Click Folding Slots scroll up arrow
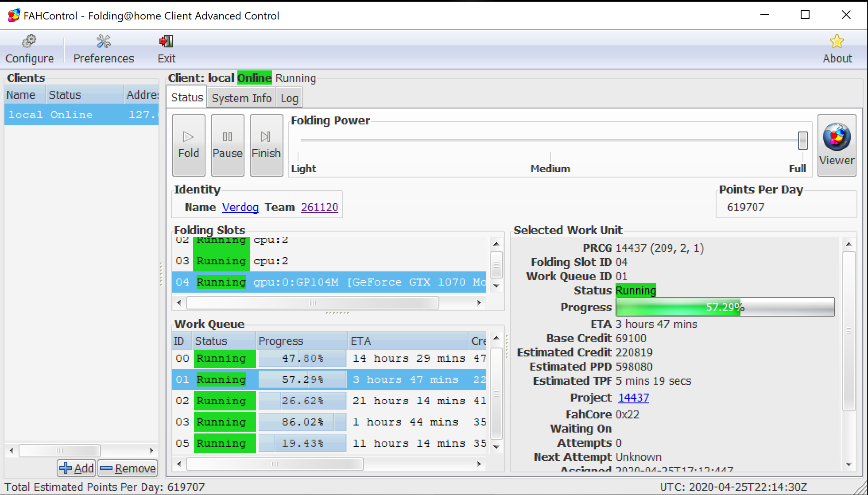This screenshot has width=868, height=495. coord(496,244)
